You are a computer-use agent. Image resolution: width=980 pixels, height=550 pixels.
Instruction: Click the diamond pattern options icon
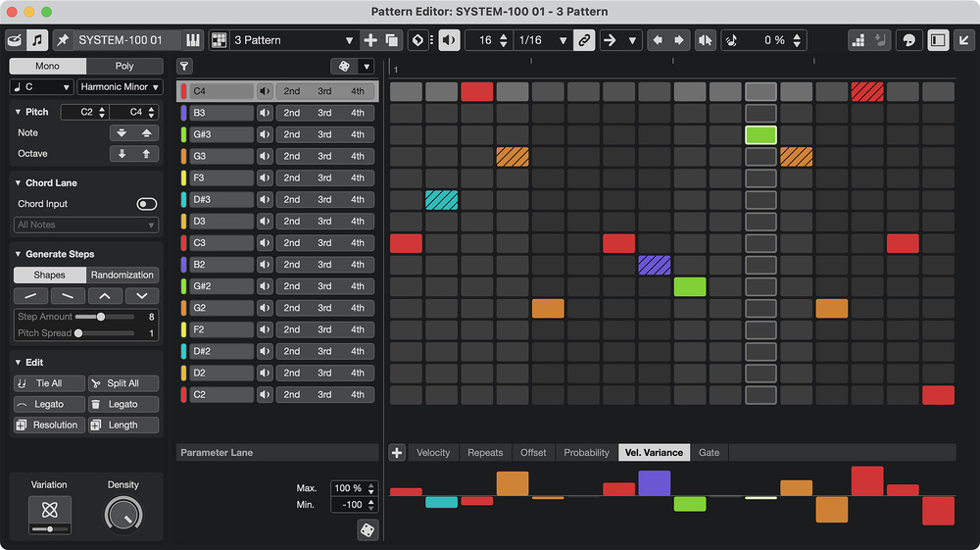click(x=417, y=40)
